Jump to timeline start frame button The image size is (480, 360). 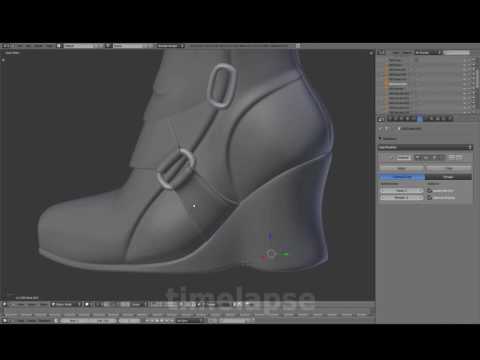click(147, 320)
